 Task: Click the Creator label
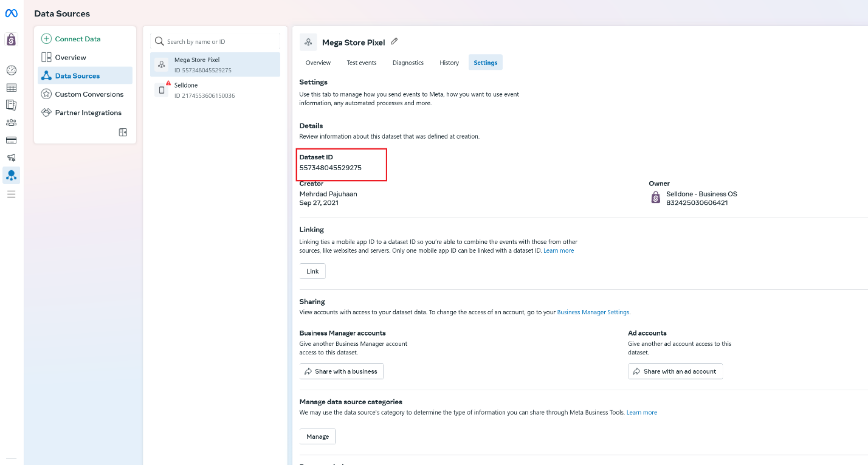[x=311, y=183]
